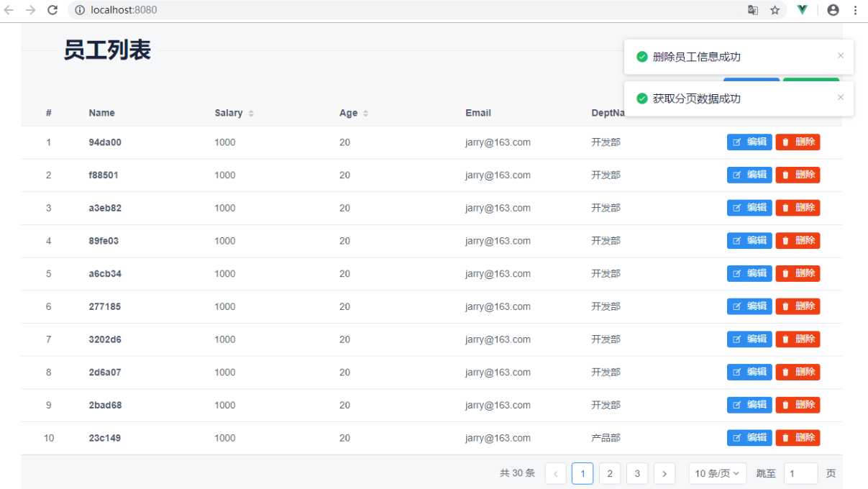
Task: Edit employee 277185
Action: click(x=749, y=306)
